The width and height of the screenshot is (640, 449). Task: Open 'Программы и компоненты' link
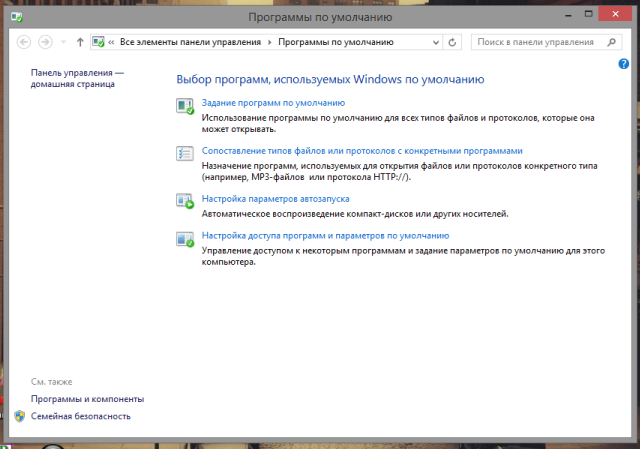[87, 399]
